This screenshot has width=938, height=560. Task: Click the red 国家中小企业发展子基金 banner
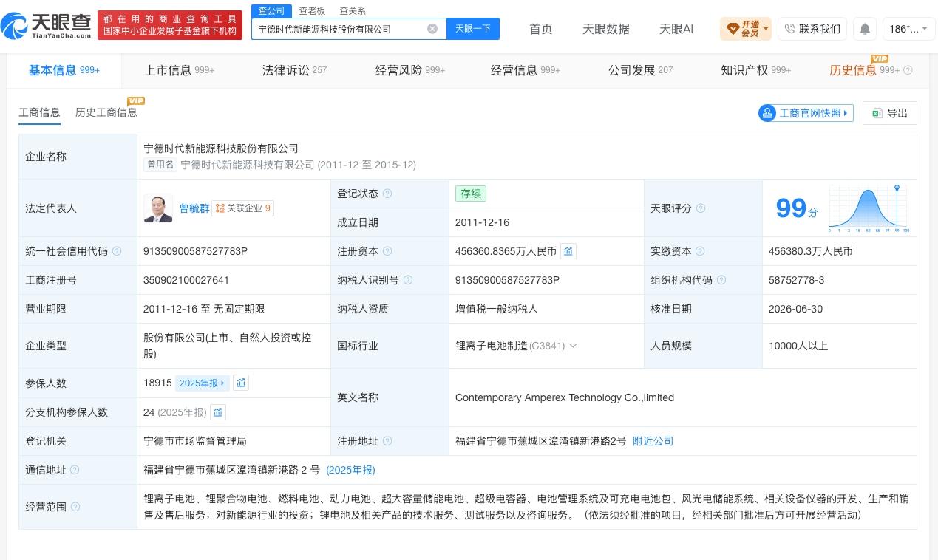tap(170, 25)
